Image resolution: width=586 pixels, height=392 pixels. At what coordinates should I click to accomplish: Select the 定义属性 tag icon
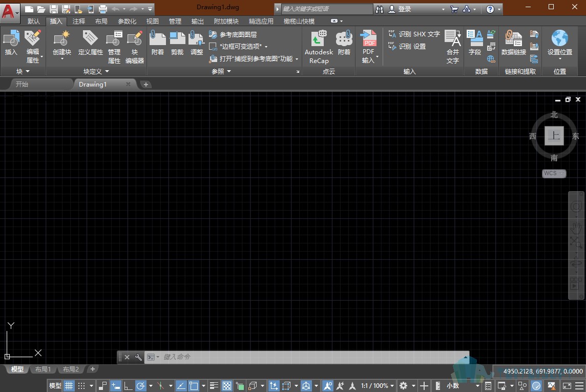(90, 38)
